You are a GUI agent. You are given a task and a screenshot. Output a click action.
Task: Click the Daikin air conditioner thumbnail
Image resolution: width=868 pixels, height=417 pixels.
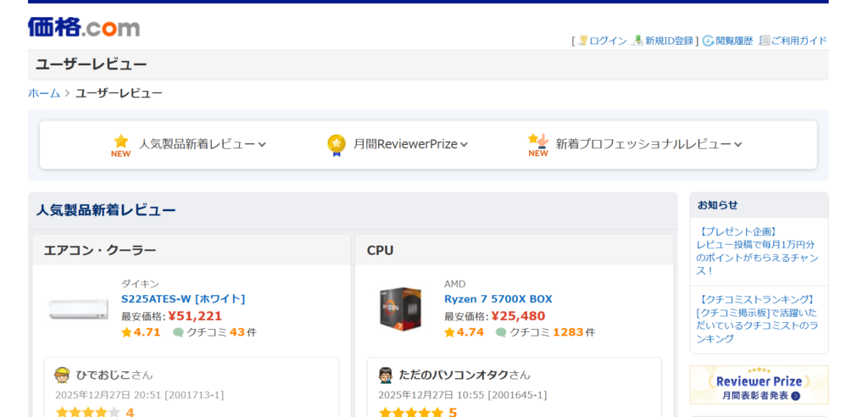[x=78, y=309]
